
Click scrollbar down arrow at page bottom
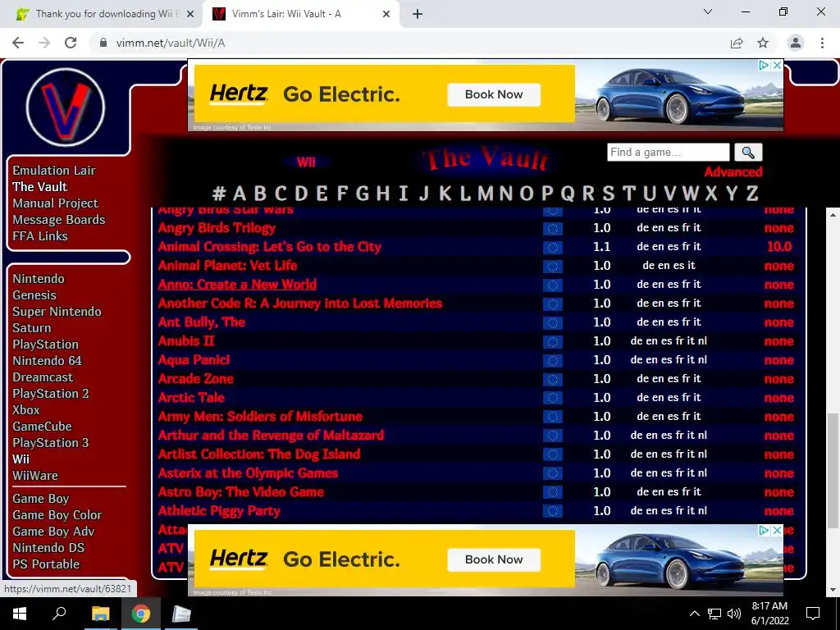pyautogui.click(x=833, y=590)
